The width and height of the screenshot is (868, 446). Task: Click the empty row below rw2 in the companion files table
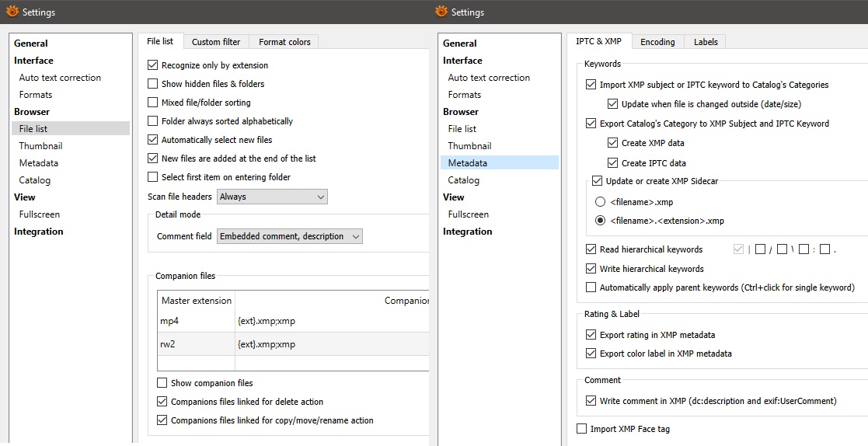[196, 363]
